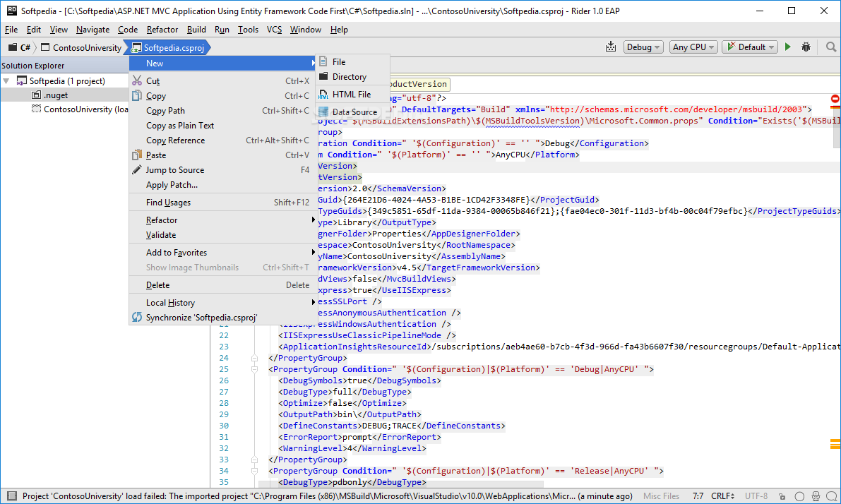Open the Default run configuration dropdown
841x504 pixels.
click(x=750, y=47)
